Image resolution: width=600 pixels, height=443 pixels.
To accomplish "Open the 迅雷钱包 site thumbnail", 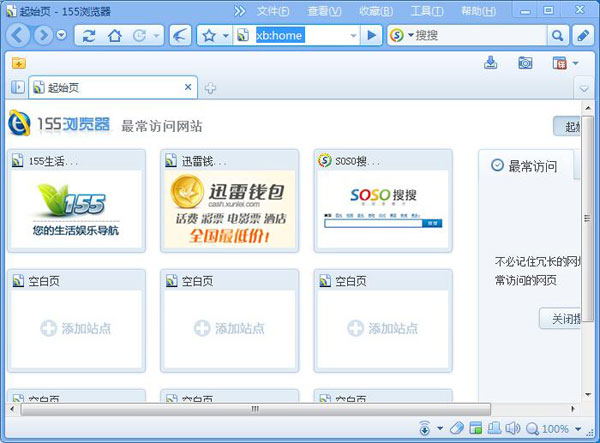I will 230,201.
